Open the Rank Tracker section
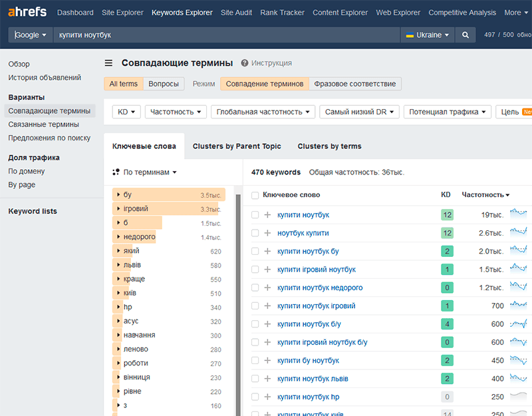Image resolution: width=532 pixels, height=416 pixels. tap(282, 13)
